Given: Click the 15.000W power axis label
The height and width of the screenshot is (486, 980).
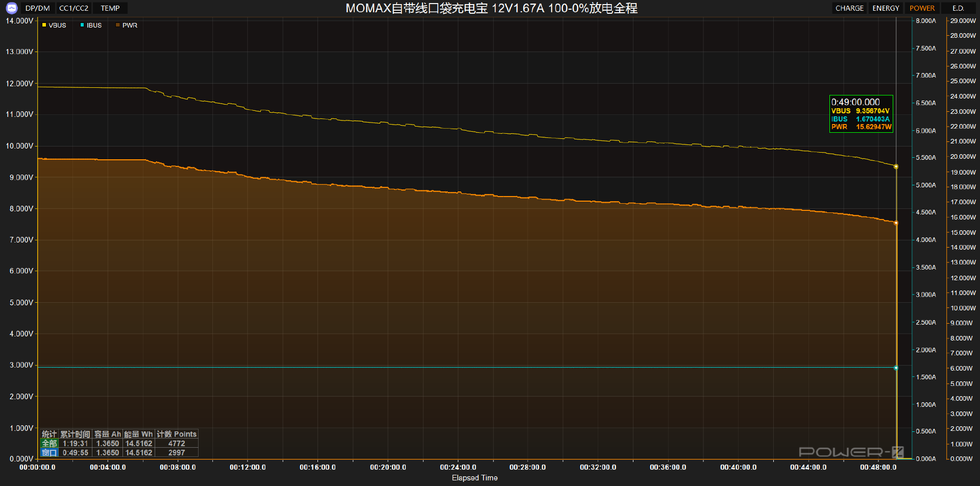Looking at the screenshot, I should coord(963,232).
